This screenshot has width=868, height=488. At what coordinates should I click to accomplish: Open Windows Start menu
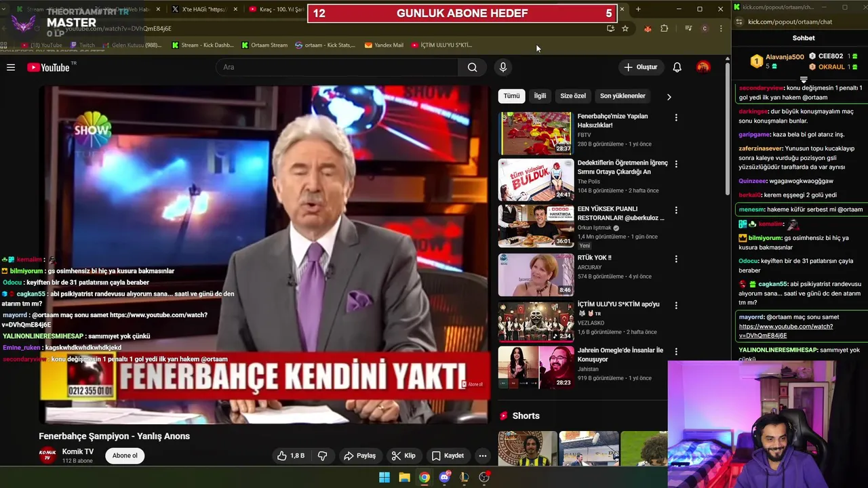pos(384,477)
